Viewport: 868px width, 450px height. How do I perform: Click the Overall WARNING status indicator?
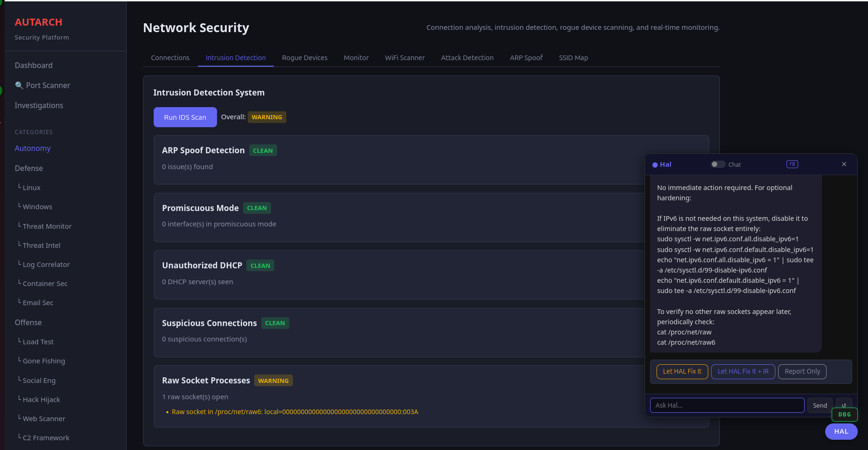click(267, 117)
